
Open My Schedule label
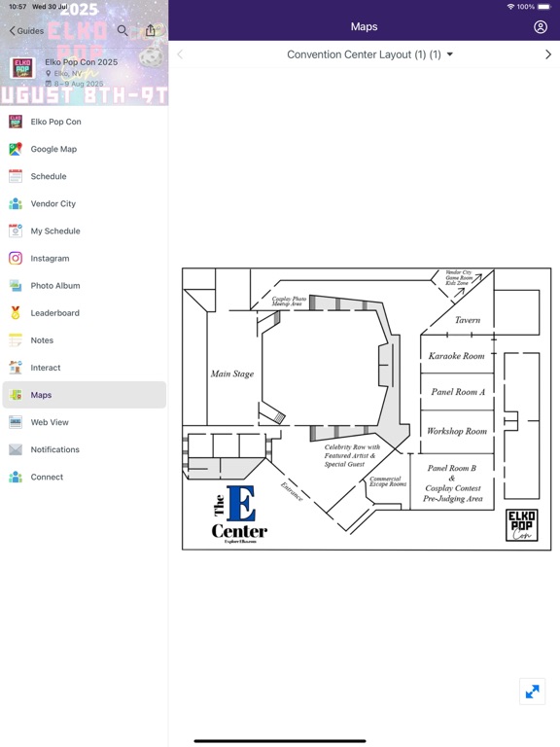point(55,231)
